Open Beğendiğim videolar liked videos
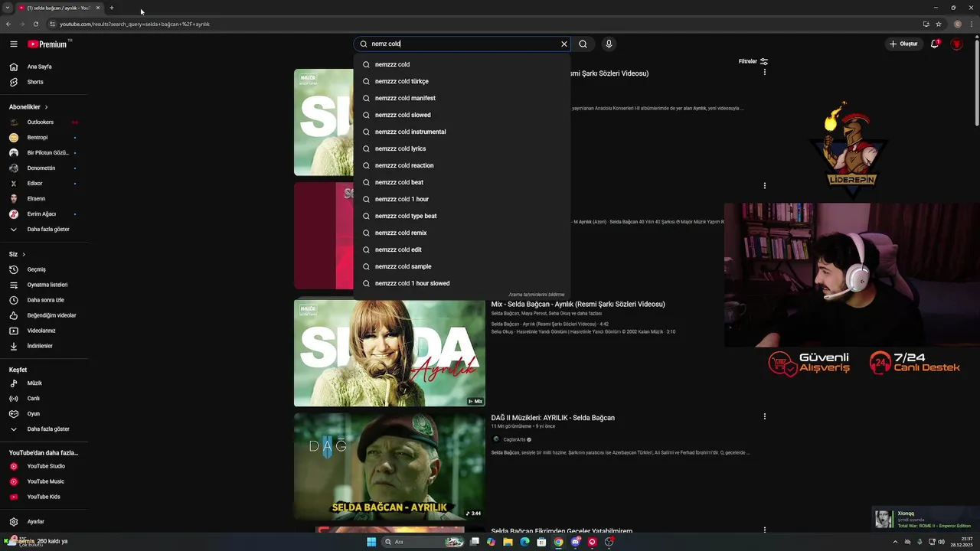The width and height of the screenshot is (980, 551). pos(44,315)
